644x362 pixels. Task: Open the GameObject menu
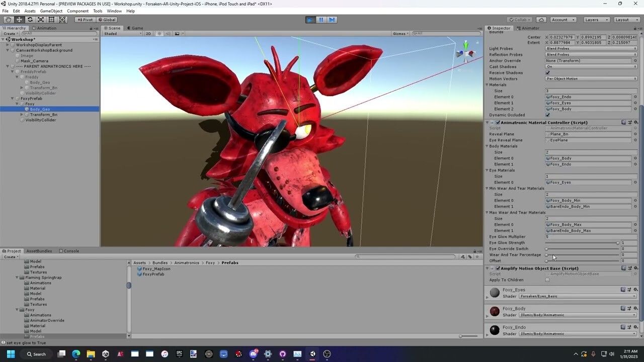pos(50,11)
